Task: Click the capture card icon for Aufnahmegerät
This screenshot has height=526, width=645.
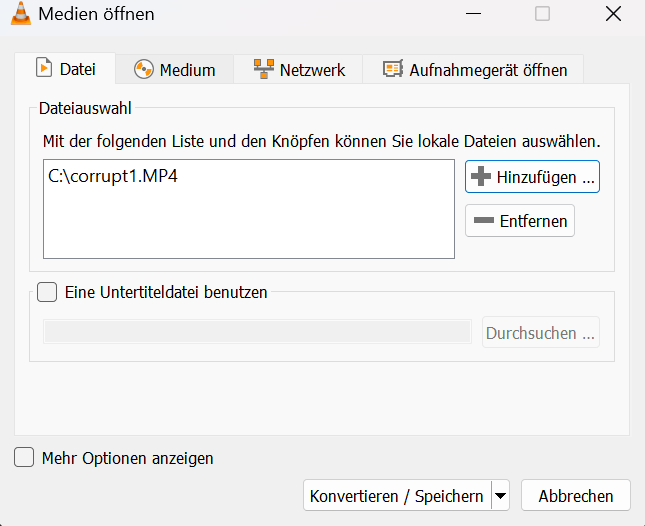Action: tap(393, 69)
